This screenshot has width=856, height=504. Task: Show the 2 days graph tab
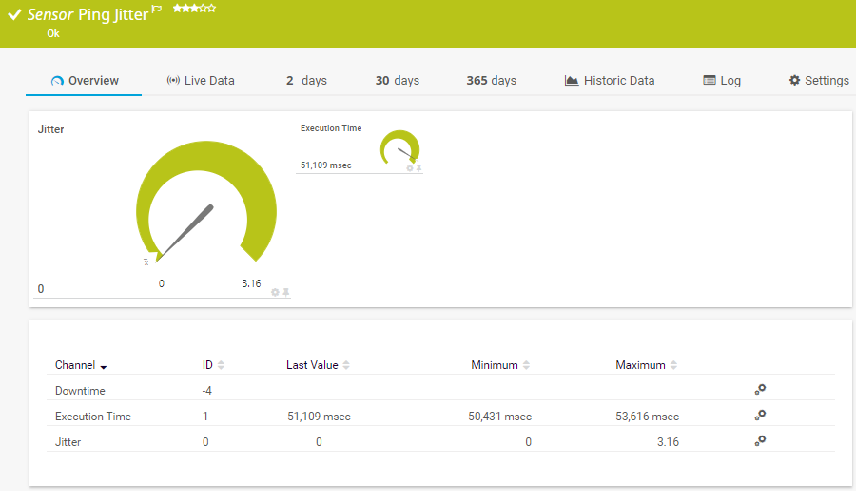(x=306, y=81)
